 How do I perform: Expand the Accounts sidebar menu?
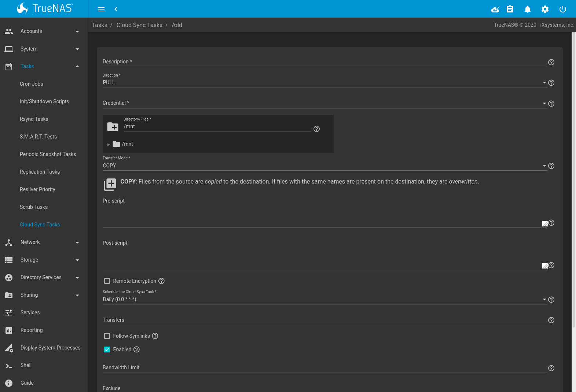(x=44, y=31)
